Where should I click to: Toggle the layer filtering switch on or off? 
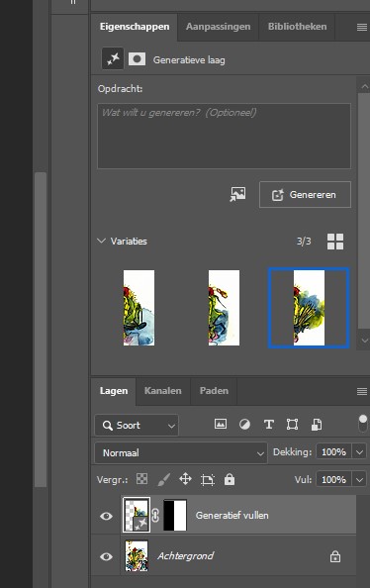pyautogui.click(x=362, y=424)
